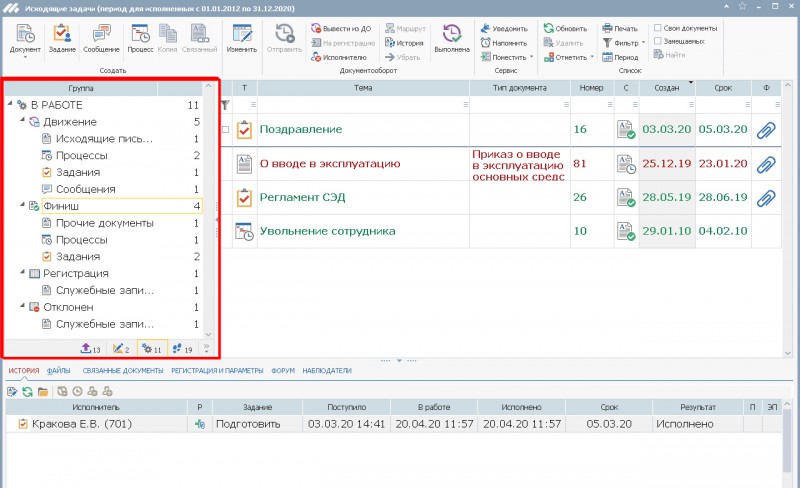Collapse the Отклонен tree node

pyautogui.click(x=22, y=306)
